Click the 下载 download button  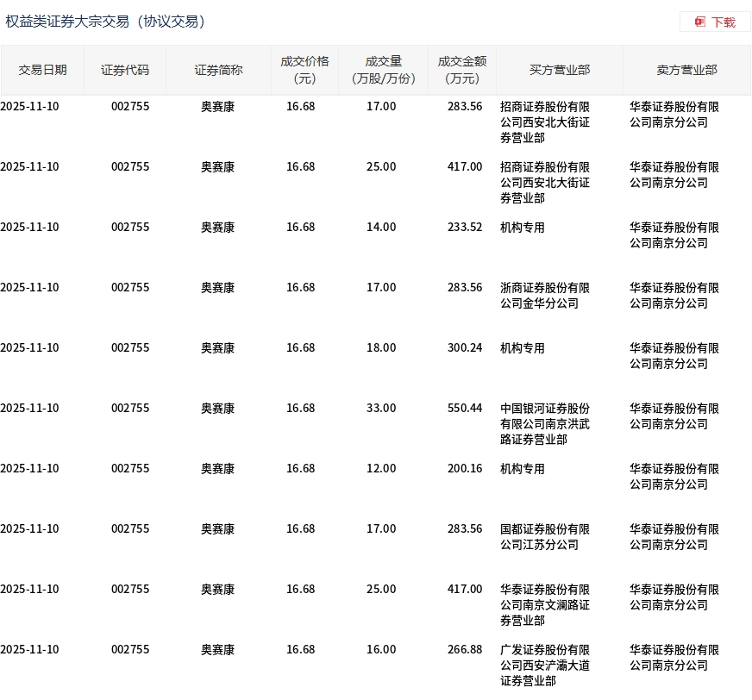[715, 22]
